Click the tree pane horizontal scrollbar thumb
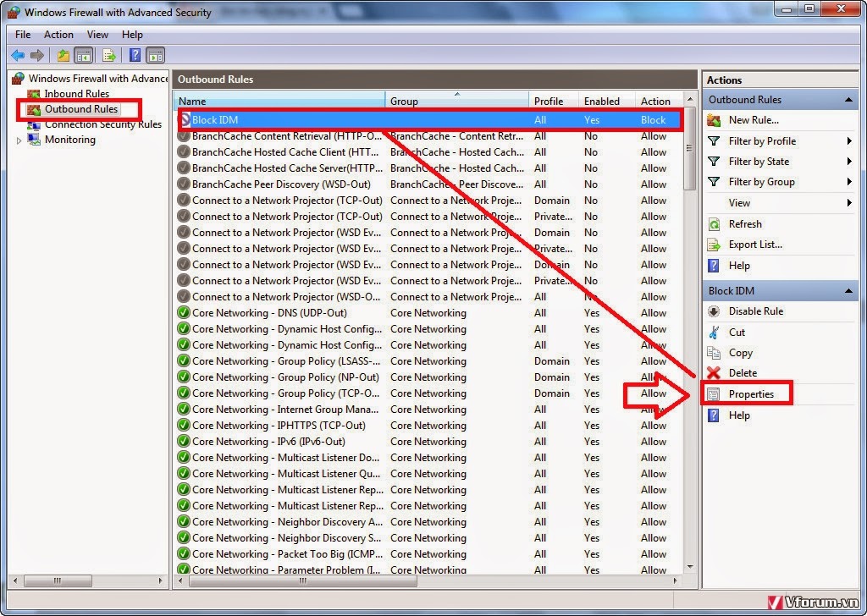Screen dimensions: 867x616 click(58, 580)
